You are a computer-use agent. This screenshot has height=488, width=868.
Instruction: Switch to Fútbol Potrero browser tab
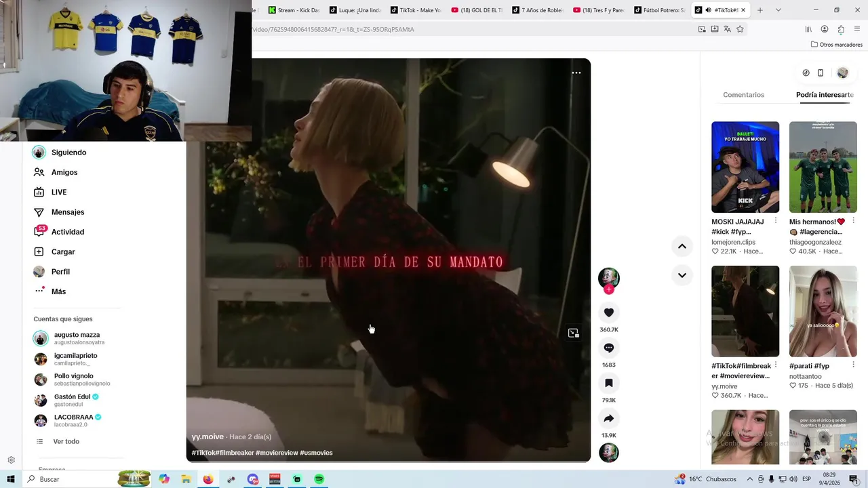(660, 10)
